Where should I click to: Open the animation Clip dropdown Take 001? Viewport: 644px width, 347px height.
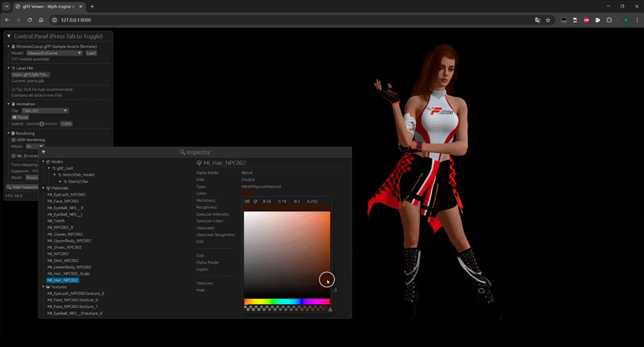coord(45,111)
